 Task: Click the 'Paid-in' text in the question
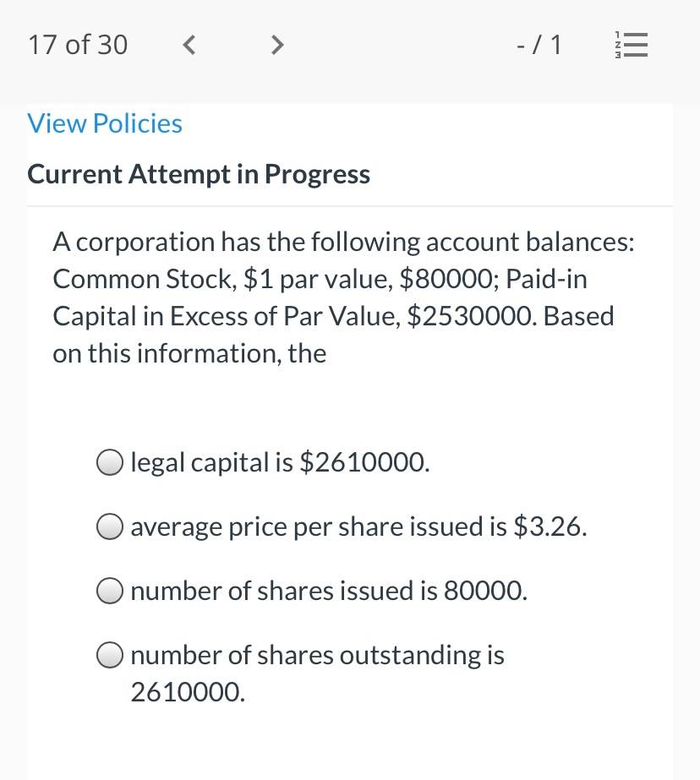(546, 279)
